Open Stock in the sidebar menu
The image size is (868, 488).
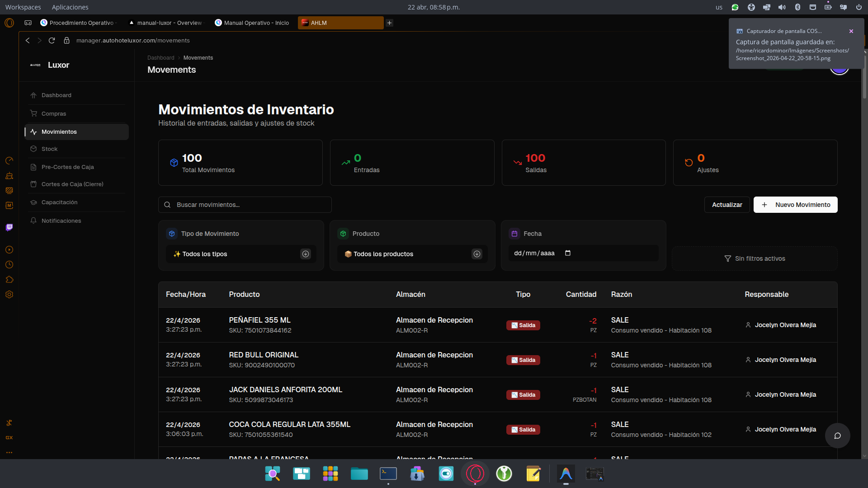pyautogui.click(x=76, y=149)
